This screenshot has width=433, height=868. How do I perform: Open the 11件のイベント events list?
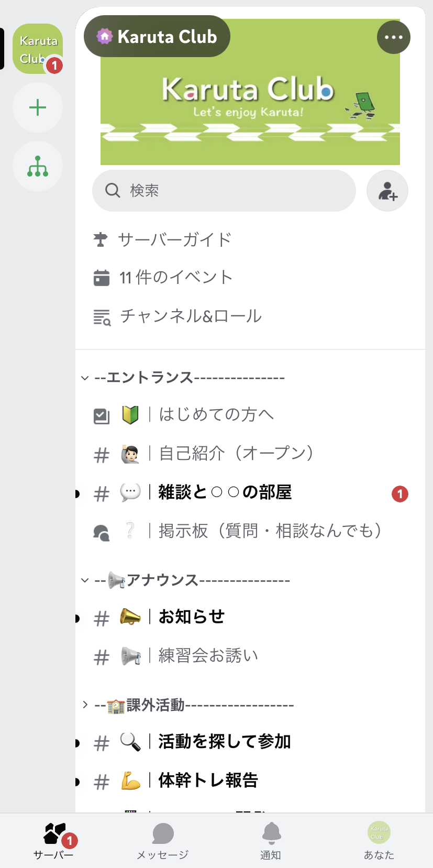(x=174, y=277)
